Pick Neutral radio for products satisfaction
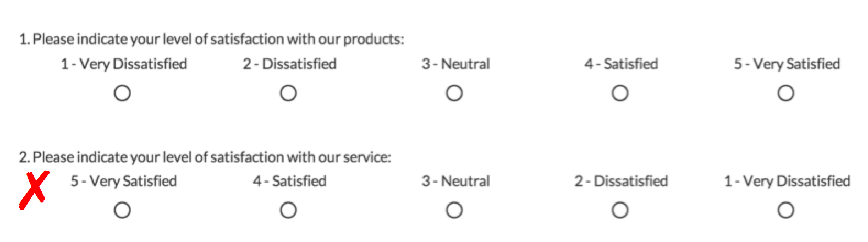 454,93
